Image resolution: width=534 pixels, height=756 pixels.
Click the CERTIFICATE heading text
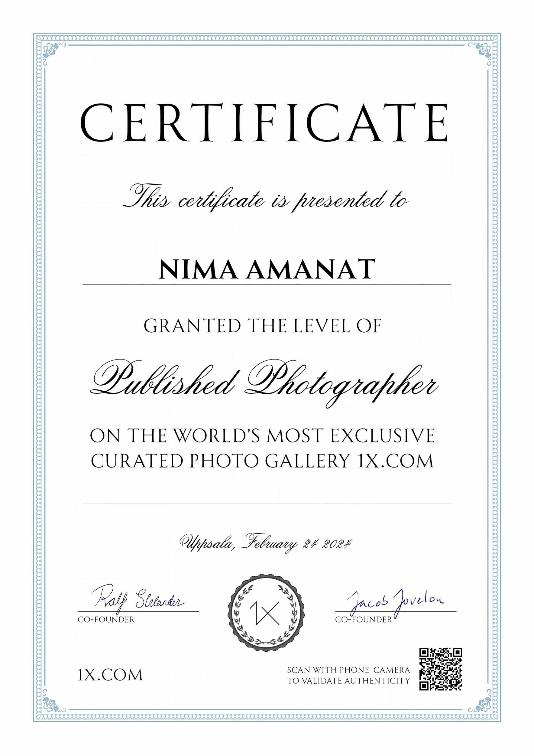click(267, 122)
